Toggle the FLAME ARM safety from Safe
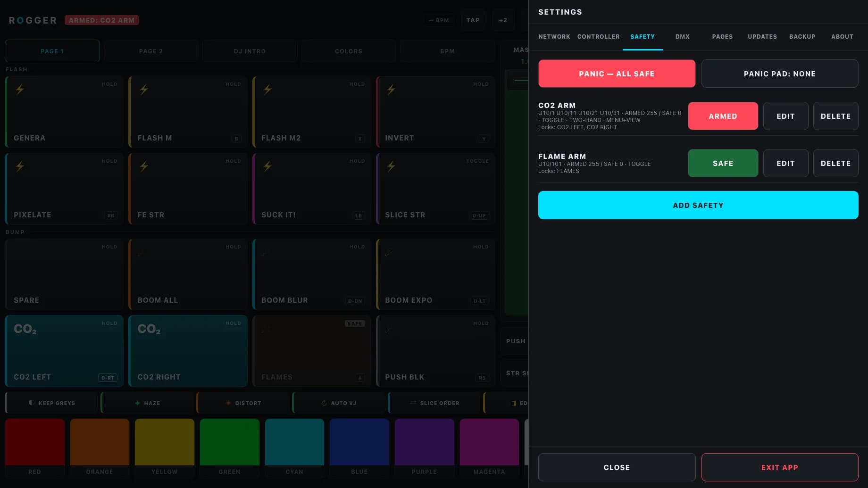Screen dimensions: 868x488 click(x=723, y=163)
